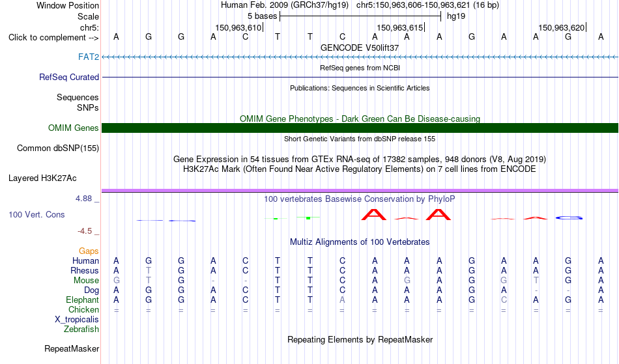Click the FAT2 gene label

click(89, 57)
